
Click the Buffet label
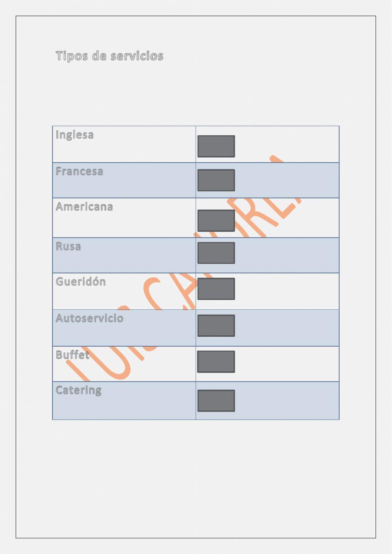73,355
